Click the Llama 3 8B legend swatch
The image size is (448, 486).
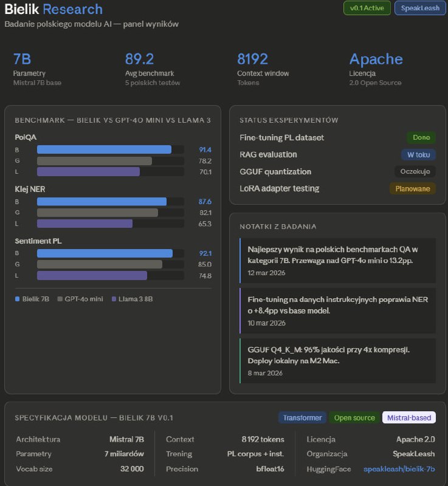(x=114, y=299)
